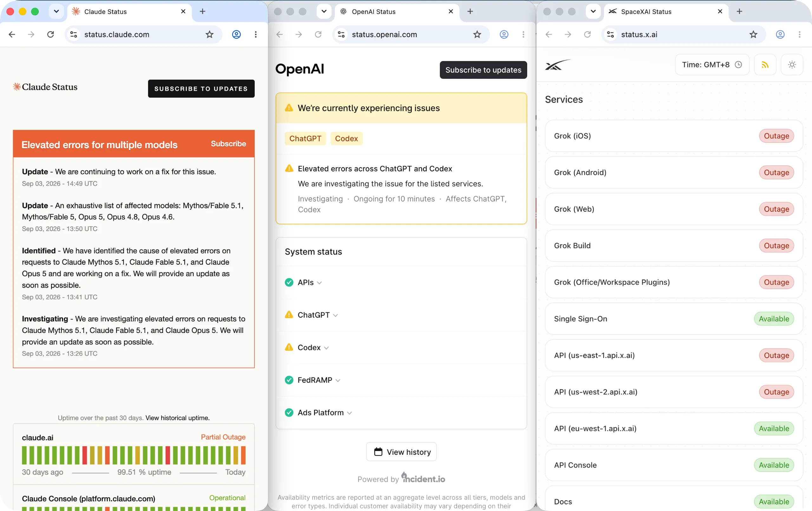Viewport: 812px width, 511px height.
Task: Open the RSS feed on SpaceXAI status
Action: tap(765, 64)
